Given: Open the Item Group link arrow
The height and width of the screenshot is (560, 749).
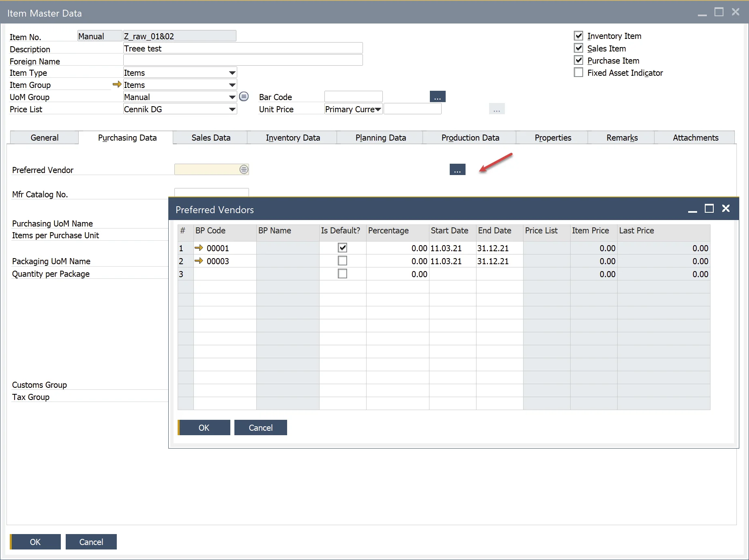Looking at the screenshot, I should (x=117, y=85).
